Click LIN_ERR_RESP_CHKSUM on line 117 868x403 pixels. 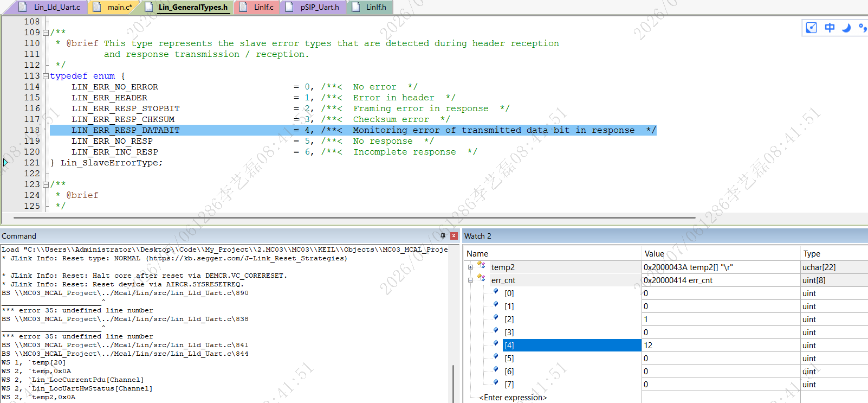pyautogui.click(x=123, y=119)
